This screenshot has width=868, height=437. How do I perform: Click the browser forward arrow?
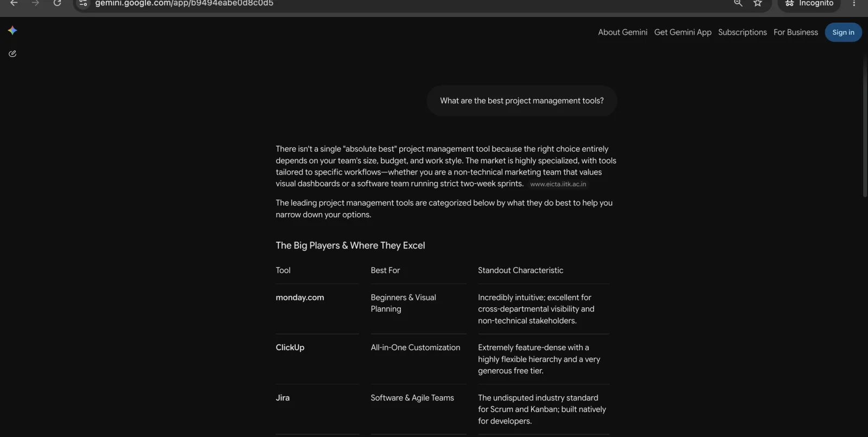point(35,3)
